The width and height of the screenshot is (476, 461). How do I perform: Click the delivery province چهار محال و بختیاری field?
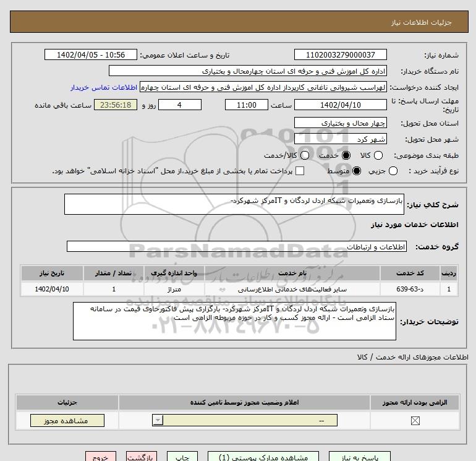click(x=340, y=123)
